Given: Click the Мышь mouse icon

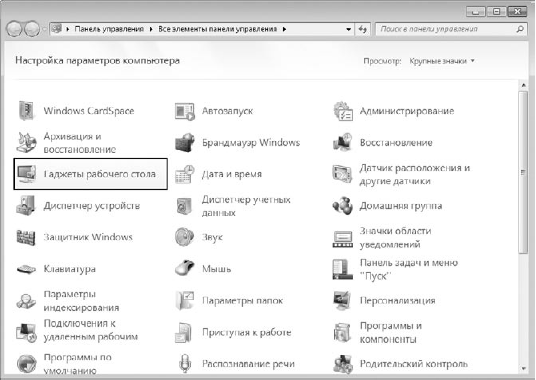Looking at the screenshot, I should coord(185,269).
